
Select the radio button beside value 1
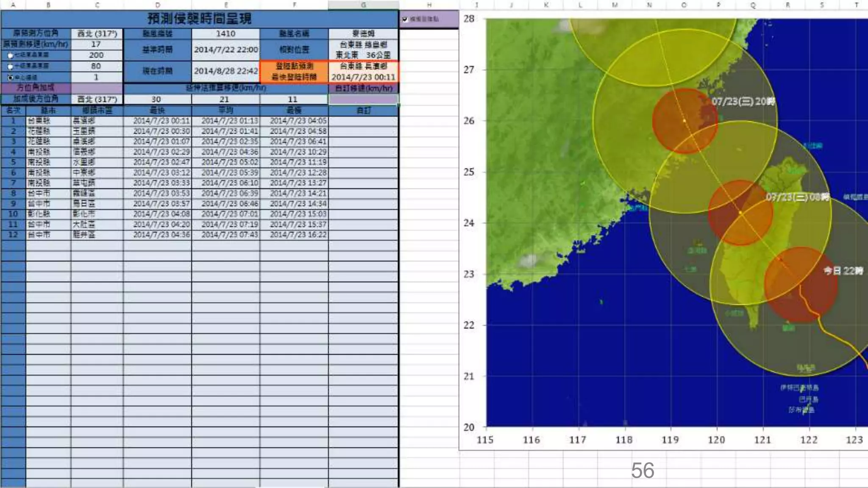pyautogui.click(x=10, y=78)
